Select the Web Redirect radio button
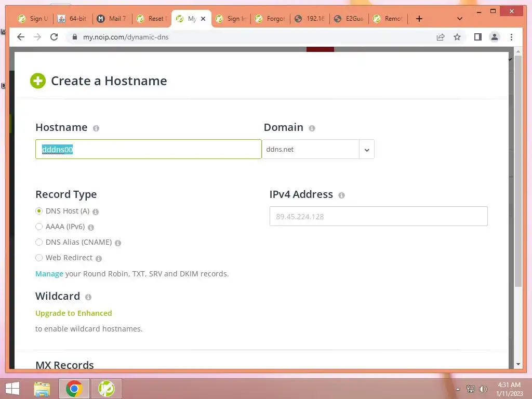Viewport: 532px width, 399px height. tap(39, 258)
